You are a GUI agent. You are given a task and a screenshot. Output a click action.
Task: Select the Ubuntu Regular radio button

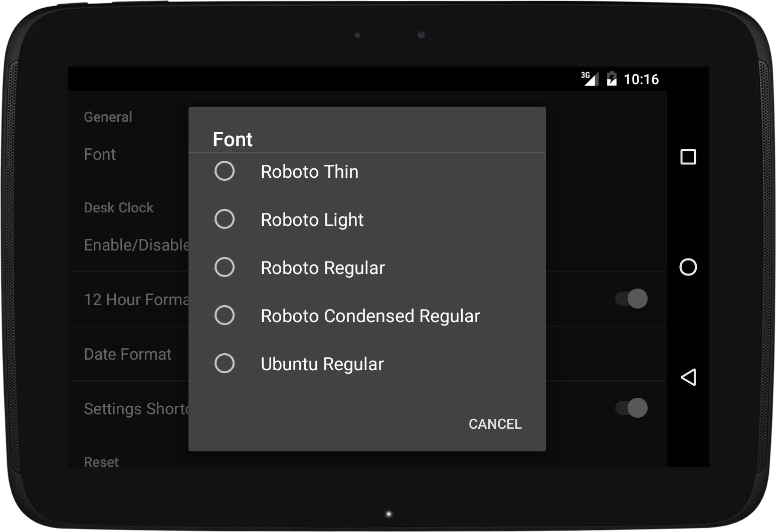(x=224, y=364)
